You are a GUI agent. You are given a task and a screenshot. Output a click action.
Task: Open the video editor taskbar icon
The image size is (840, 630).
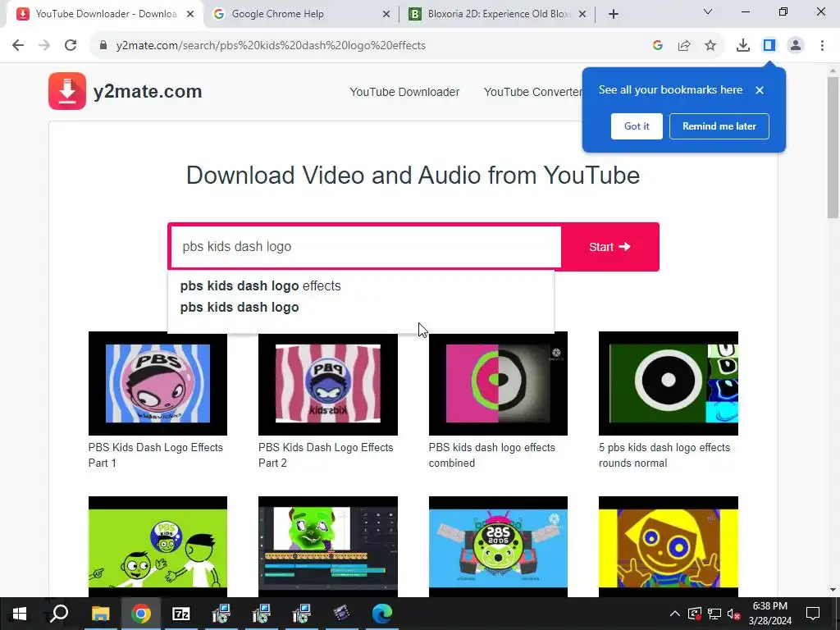click(x=341, y=614)
